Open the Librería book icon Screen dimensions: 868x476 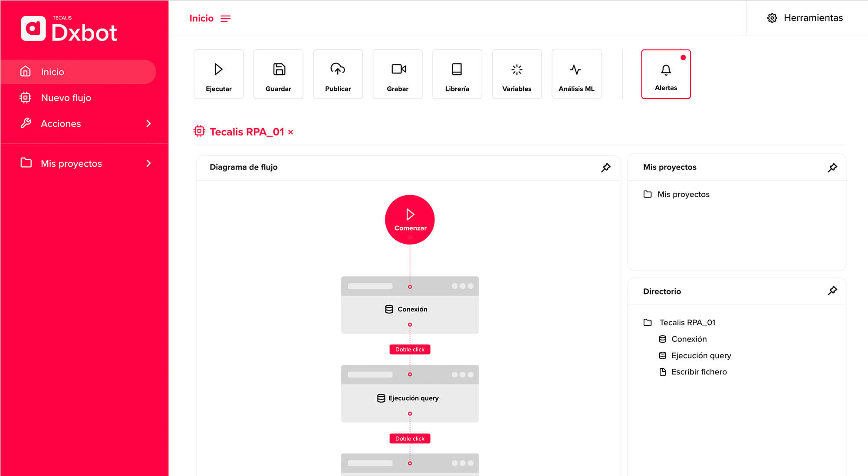coord(457,69)
